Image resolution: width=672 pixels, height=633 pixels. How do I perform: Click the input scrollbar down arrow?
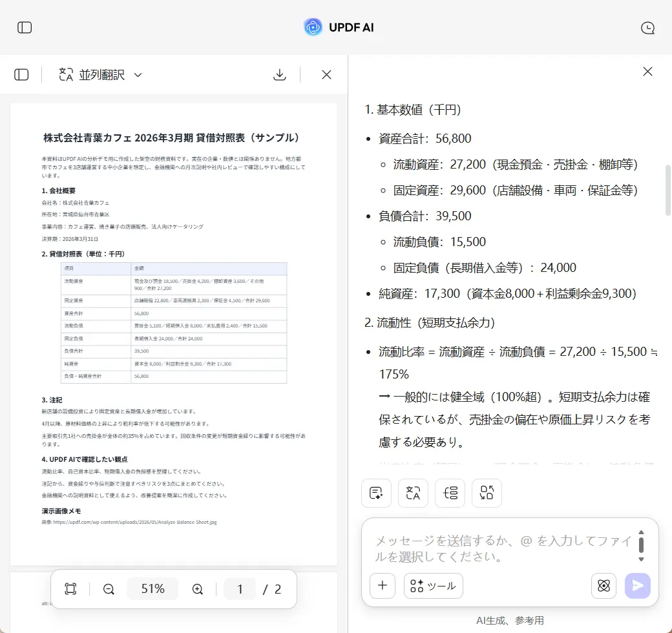[x=641, y=559]
